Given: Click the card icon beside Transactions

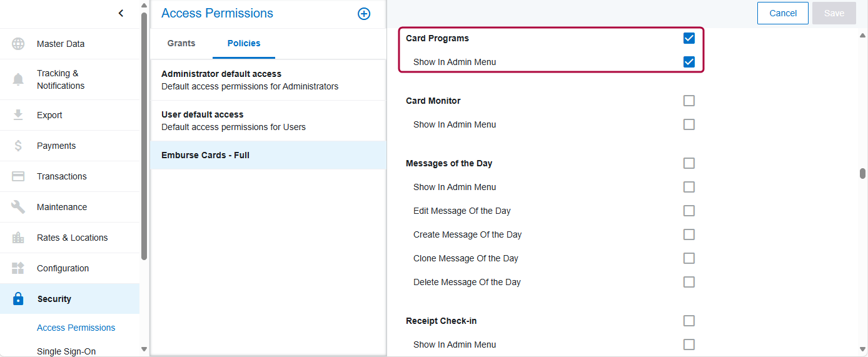Looking at the screenshot, I should (x=18, y=176).
